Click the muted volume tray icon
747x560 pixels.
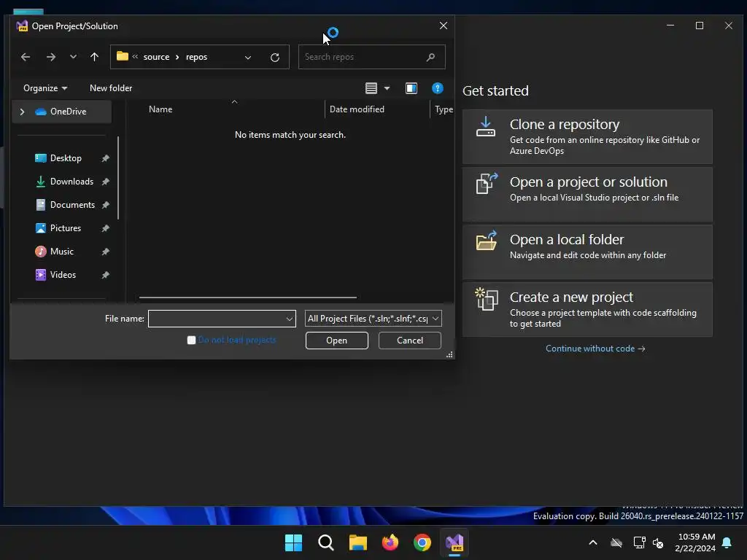pos(659,542)
